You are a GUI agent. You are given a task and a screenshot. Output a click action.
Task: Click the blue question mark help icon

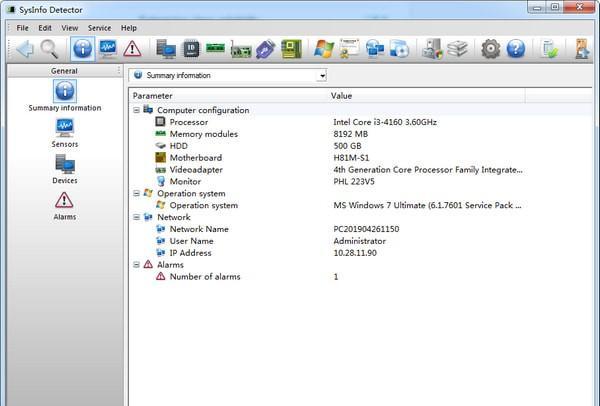(516, 49)
